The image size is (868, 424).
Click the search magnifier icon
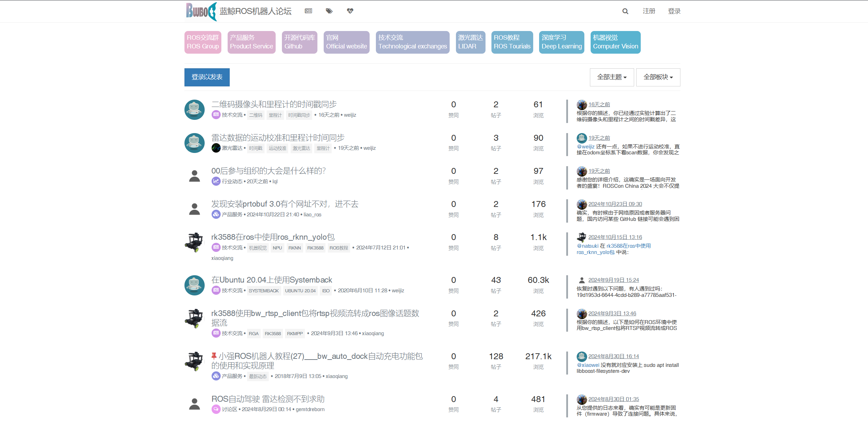click(625, 11)
